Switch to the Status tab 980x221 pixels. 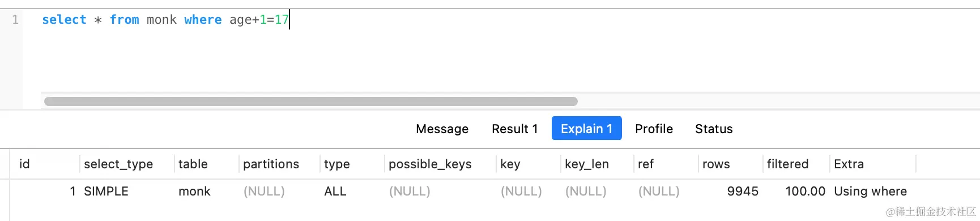[714, 129]
